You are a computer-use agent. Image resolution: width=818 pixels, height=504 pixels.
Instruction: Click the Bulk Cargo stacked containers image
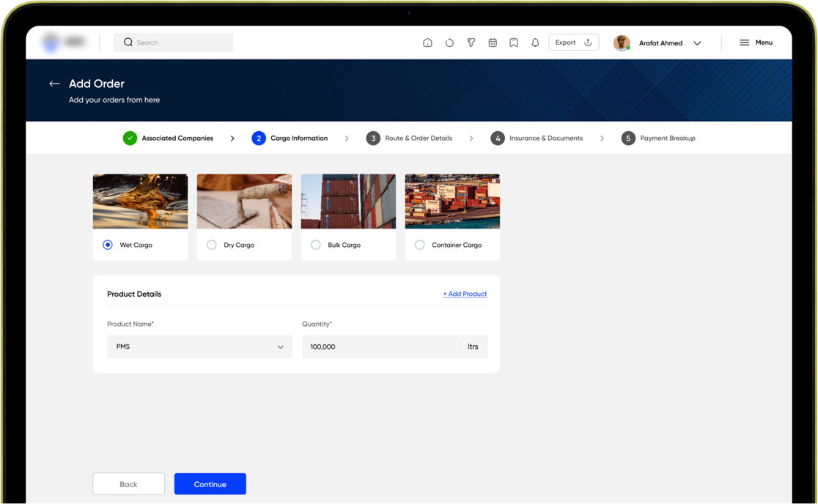click(348, 201)
